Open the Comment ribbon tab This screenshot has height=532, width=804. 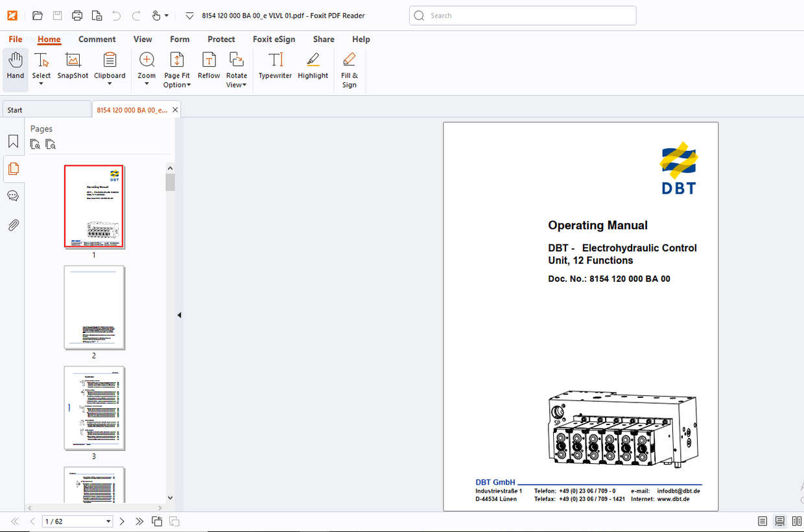pos(97,40)
